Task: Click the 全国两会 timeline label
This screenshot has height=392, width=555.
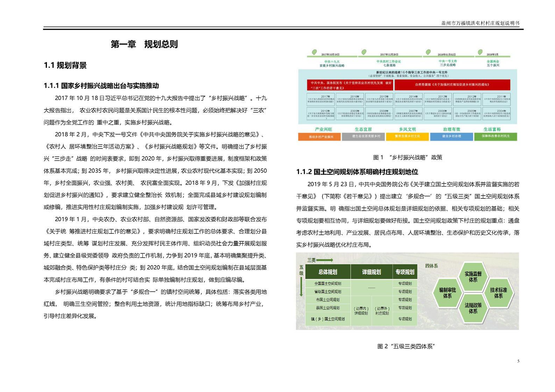Action: point(493,61)
